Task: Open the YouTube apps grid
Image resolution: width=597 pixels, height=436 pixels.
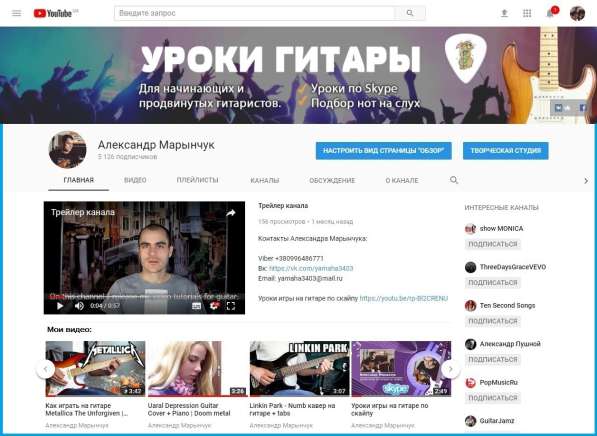Action: pos(527,13)
